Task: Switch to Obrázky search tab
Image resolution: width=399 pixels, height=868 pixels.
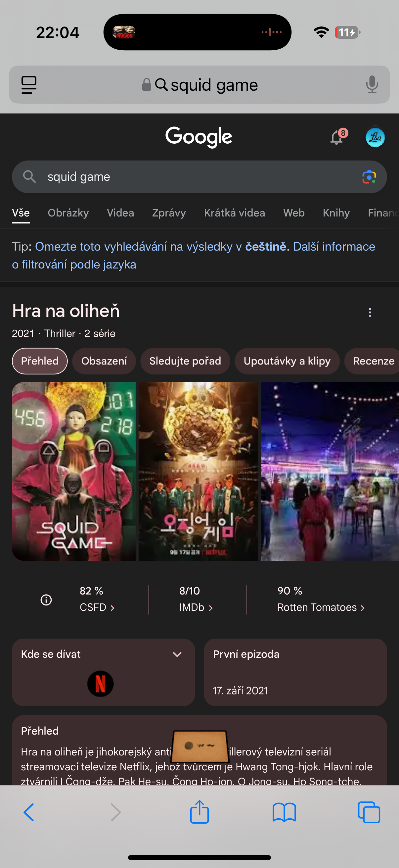Action: 68,213
